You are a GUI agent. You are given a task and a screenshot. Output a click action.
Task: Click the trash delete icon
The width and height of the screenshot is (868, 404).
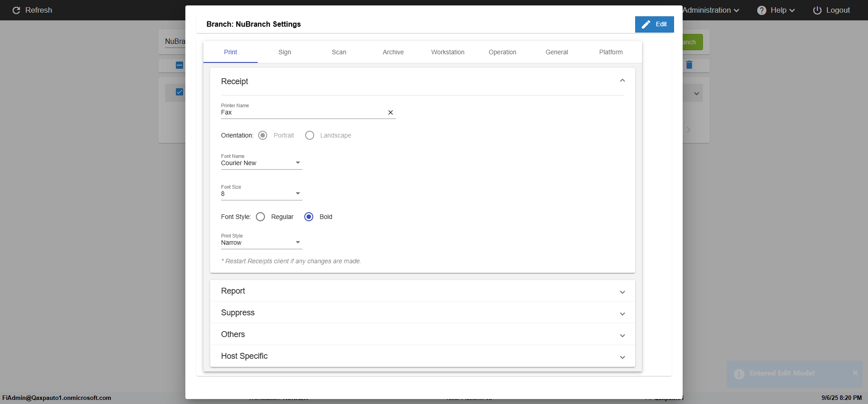pyautogui.click(x=689, y=65)
